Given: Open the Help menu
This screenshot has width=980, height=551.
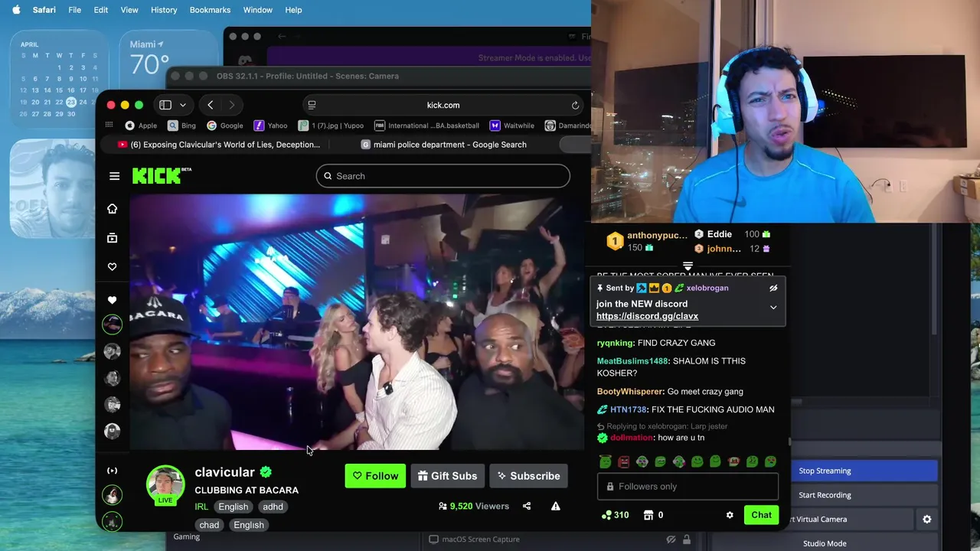Looking at the screenshot, I should 293,10.
